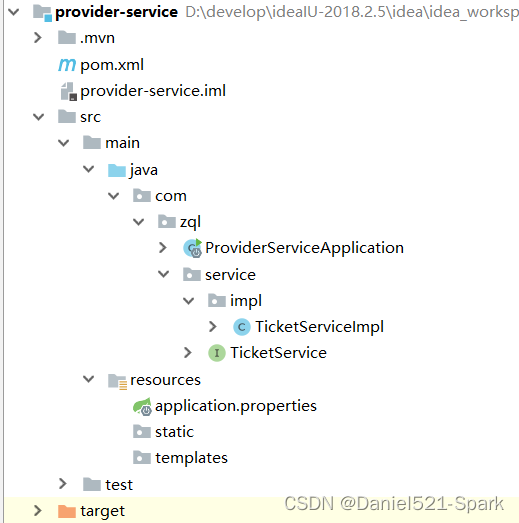Click the TicketService interface icon

pos(217,353)
